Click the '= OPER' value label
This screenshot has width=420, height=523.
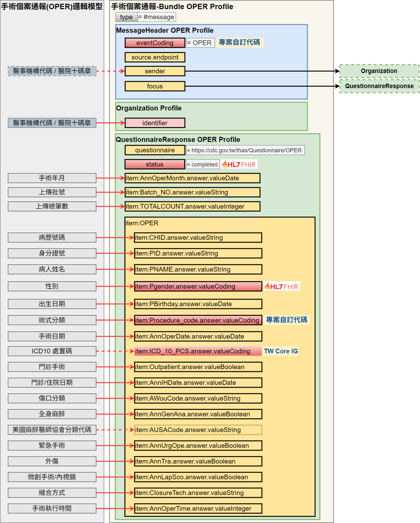tap(201, 43)
